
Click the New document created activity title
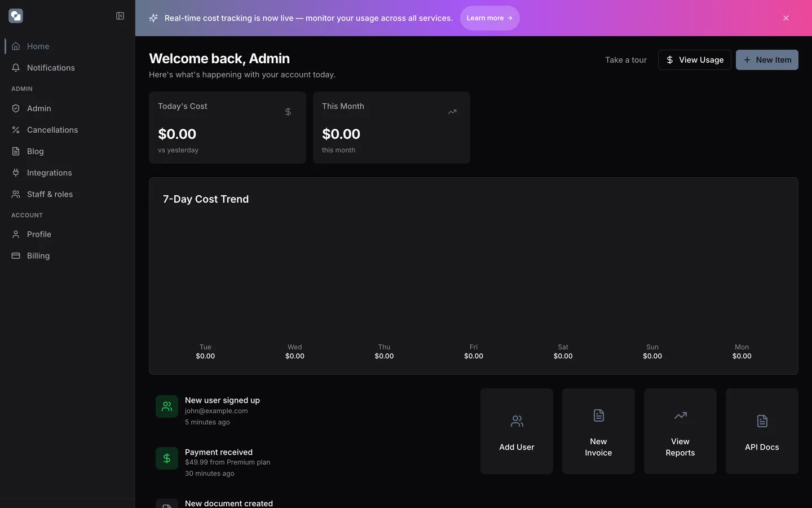[229, 503]
